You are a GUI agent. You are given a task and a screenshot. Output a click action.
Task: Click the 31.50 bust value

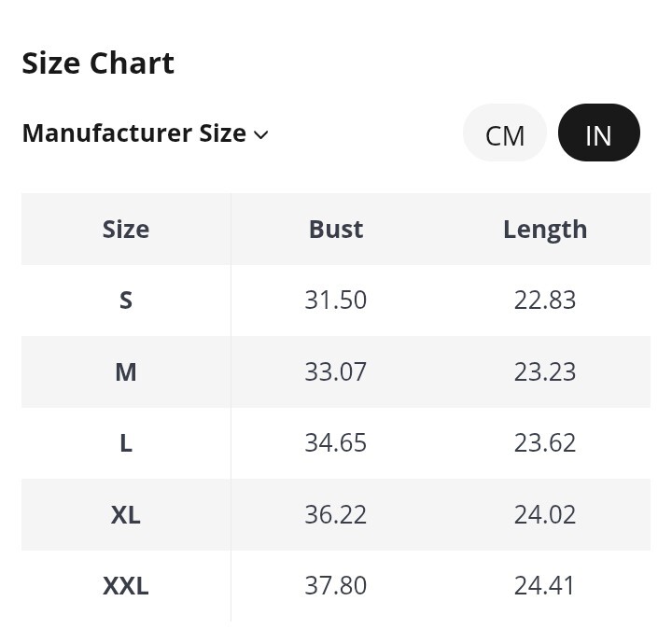[x=336, y=300]
